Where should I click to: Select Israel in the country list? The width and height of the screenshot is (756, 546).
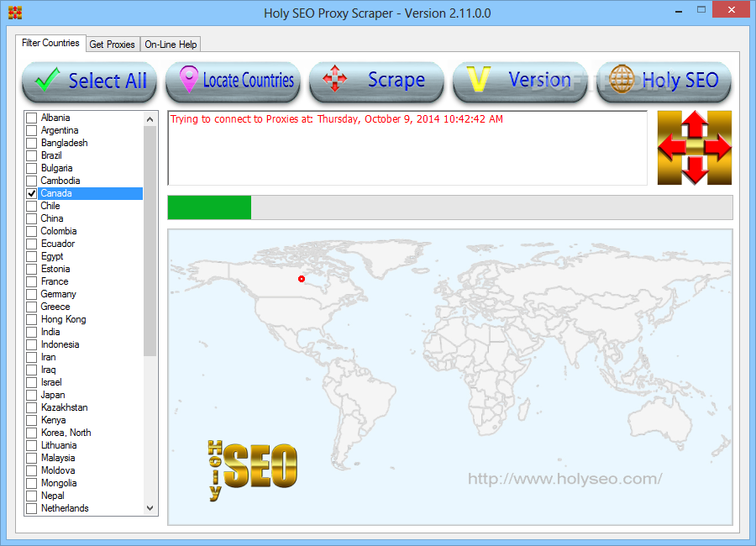(51, 382)
